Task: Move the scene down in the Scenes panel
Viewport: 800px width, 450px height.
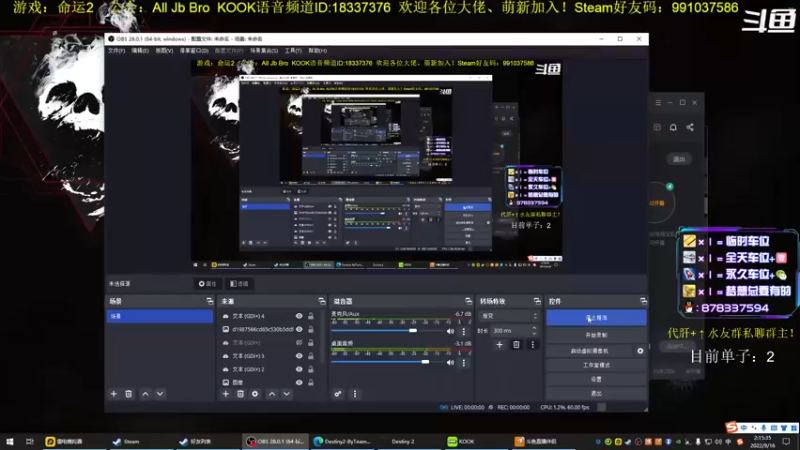Action: [160, 394]
